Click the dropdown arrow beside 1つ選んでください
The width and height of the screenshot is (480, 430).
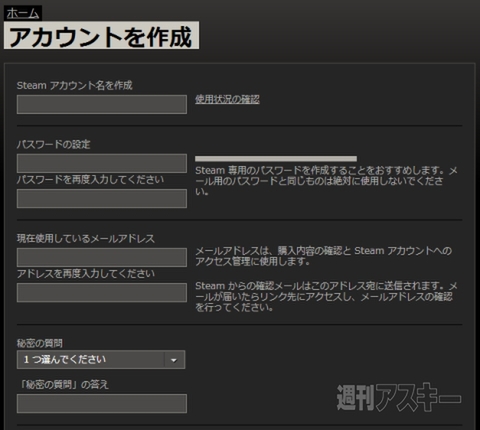tap(174, 360)
